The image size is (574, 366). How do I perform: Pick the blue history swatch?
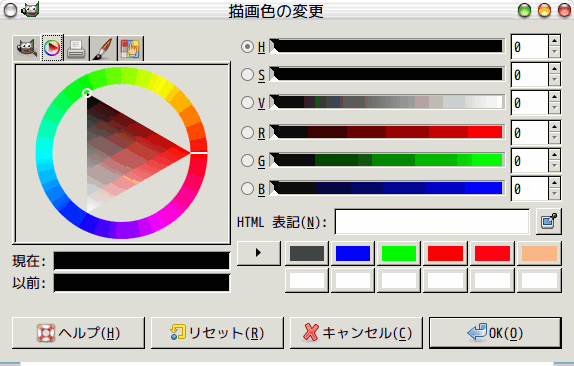coord(353,253)
